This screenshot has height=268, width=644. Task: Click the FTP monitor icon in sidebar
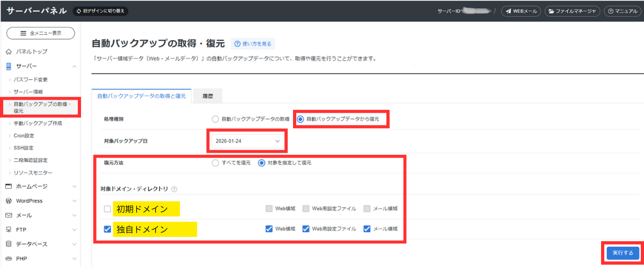(x=9, y=230)
